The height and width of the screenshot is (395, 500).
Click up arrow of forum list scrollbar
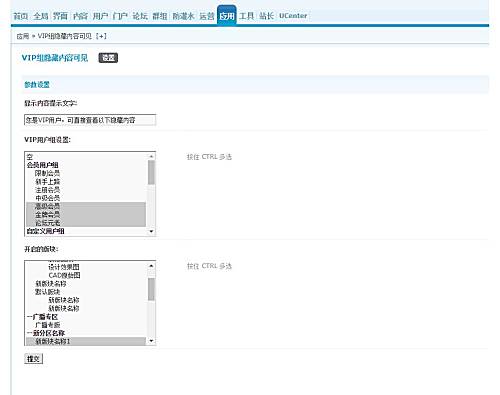point(151,266)
